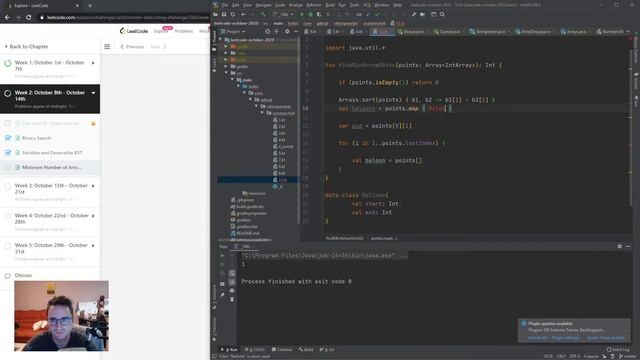The image size is (640, 360).
Task: Open the Project view dropdown
Action: [233, 31]
